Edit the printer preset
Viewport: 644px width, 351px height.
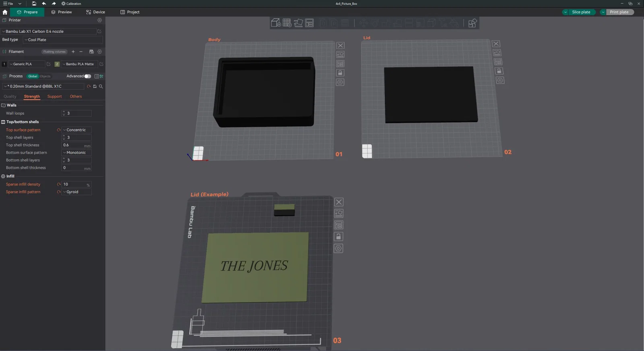coord(99,31)
